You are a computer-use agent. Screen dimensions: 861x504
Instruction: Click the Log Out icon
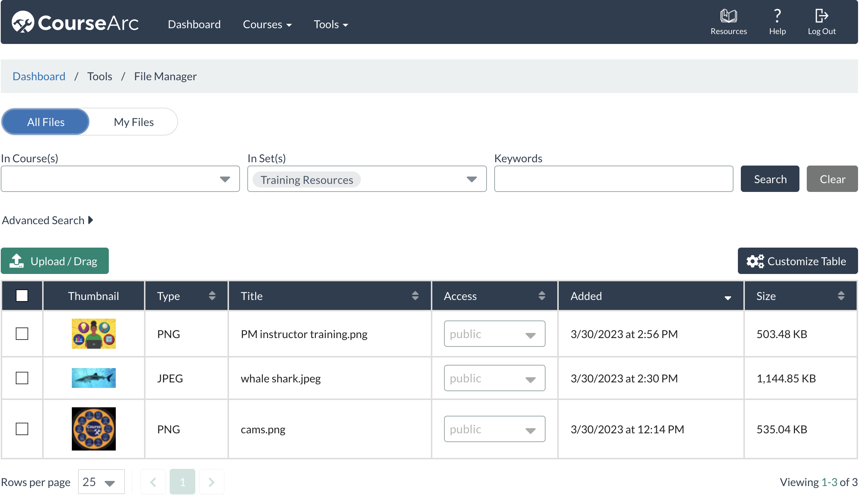(x=821, y=16)
